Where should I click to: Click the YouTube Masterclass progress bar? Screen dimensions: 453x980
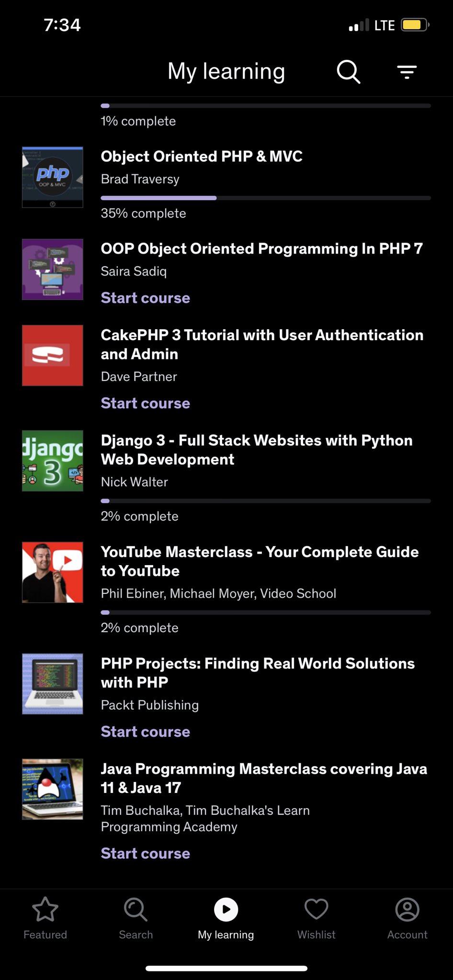coord(266,612)
